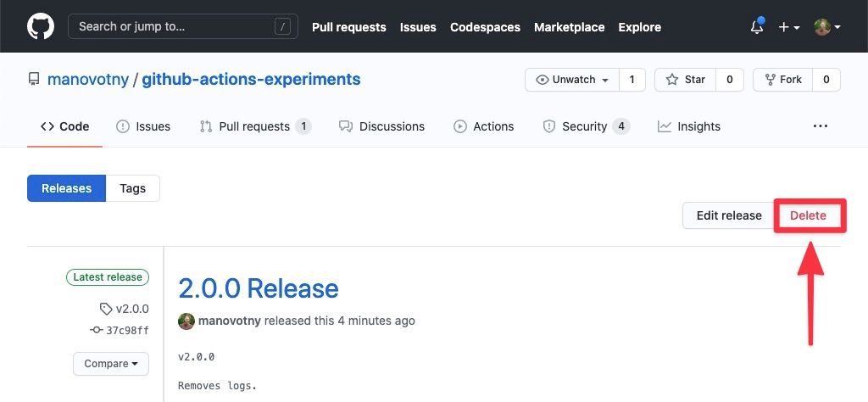Open the user avatar menu
The image size is (868, 402).
click(827, 27)
